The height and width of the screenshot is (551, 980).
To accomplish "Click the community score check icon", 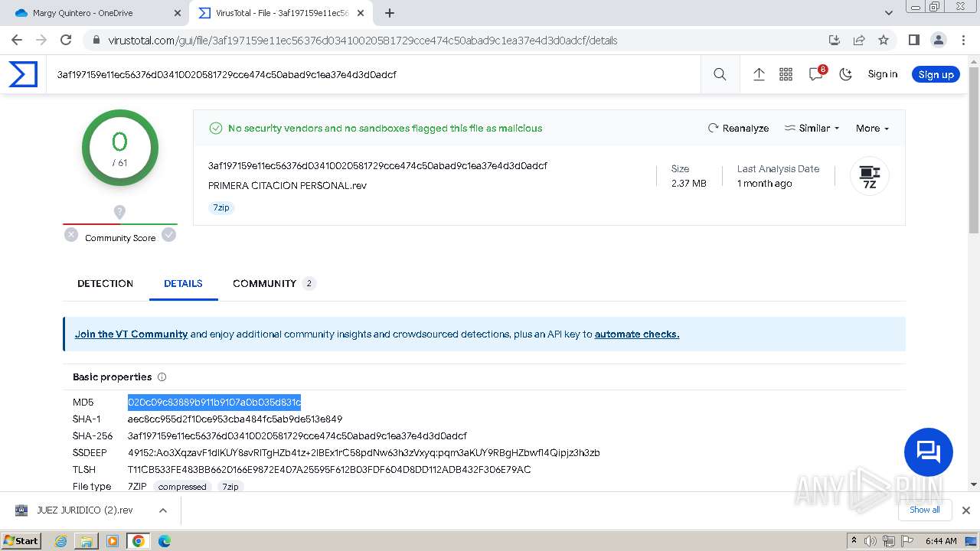I will (168, 235).
